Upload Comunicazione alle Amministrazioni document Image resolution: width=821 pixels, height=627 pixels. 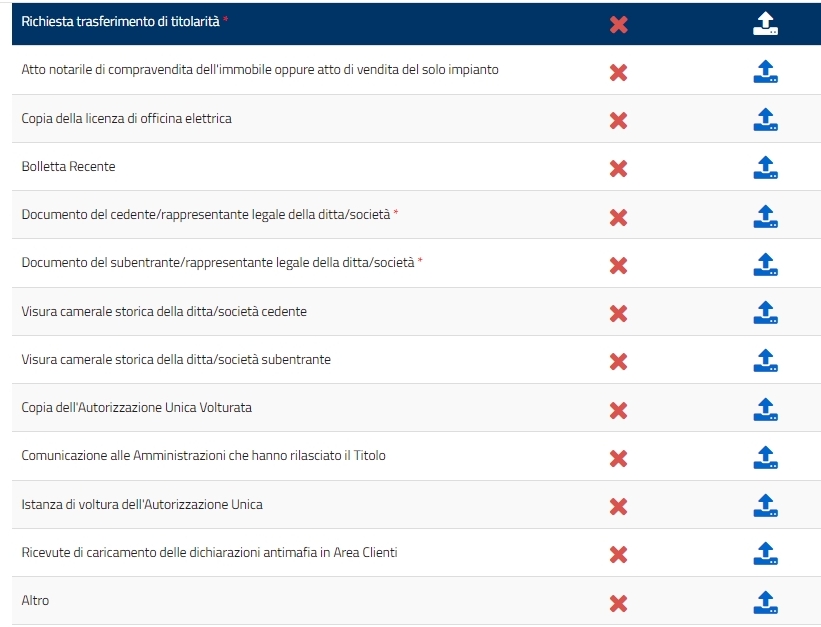pos(765,458)
